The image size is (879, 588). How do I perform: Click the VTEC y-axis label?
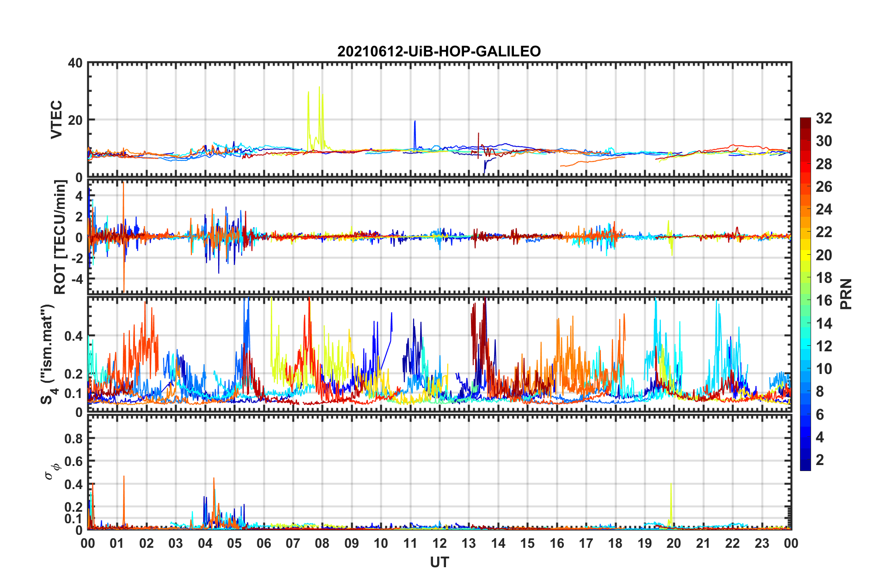coord(56,119)
